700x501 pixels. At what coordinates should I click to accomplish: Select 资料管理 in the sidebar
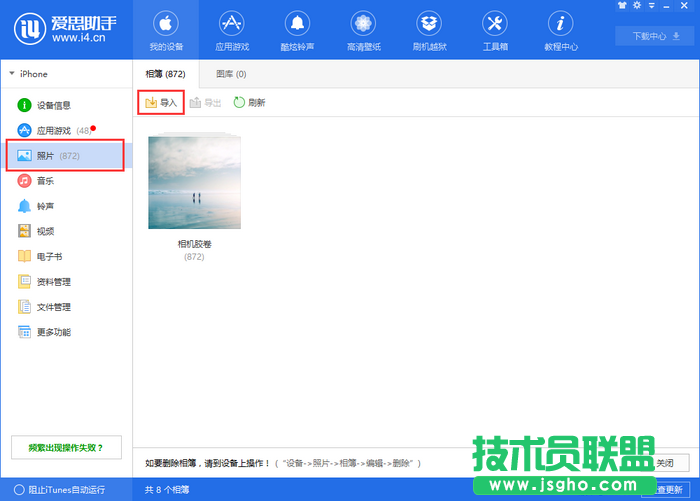click(x=67, y=282)
